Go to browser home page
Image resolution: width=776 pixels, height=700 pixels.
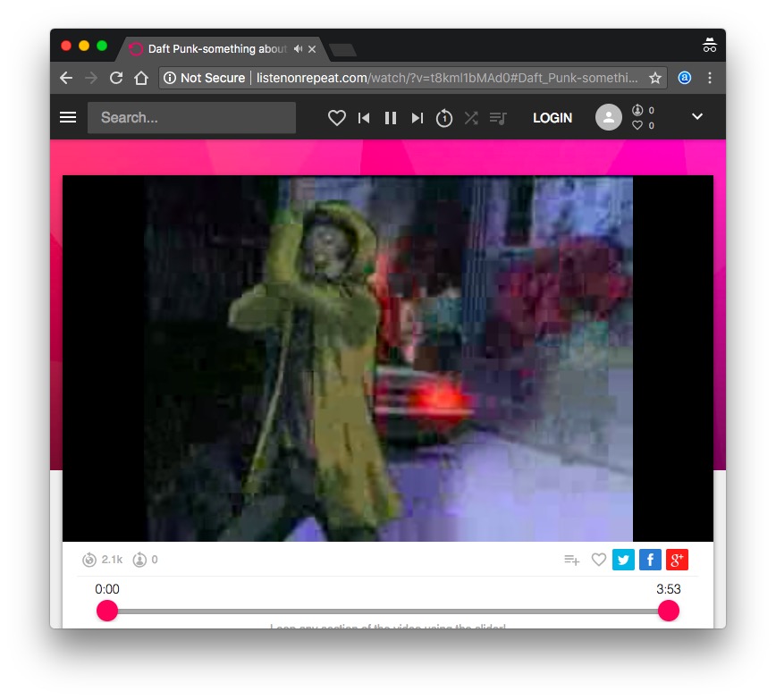pos(141,78)
